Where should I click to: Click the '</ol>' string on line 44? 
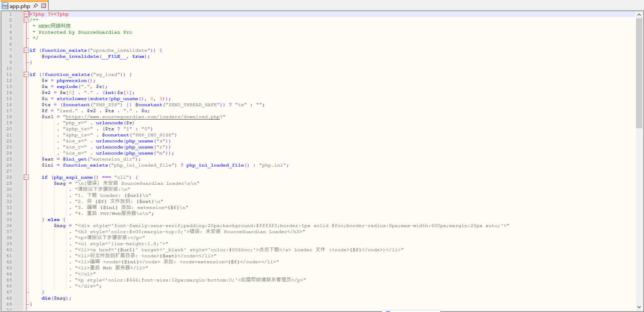tap(85, 274)
